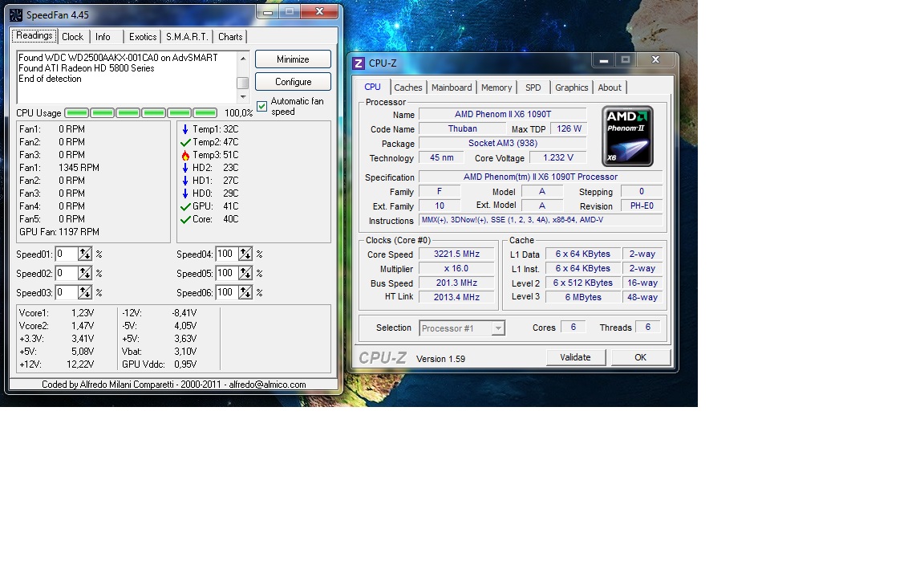This screenshot has width=924, height=578.
Task: Switch to CPU-Z Graphics tab
Action: click(x=572, y=88)
